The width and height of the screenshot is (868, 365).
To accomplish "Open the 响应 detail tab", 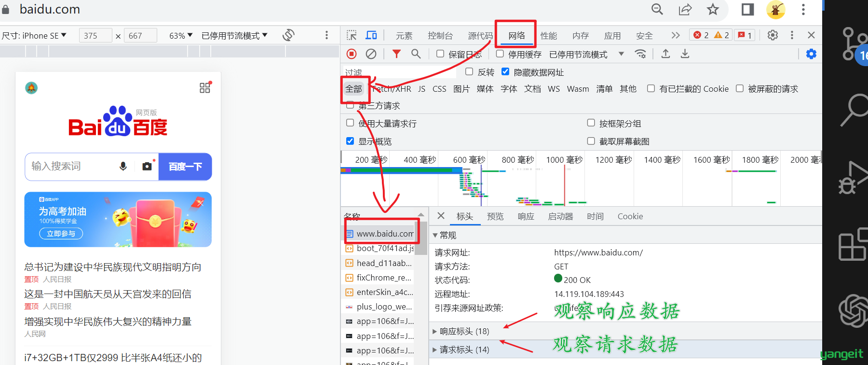I will pyautogui.click(x=526, y=216).
